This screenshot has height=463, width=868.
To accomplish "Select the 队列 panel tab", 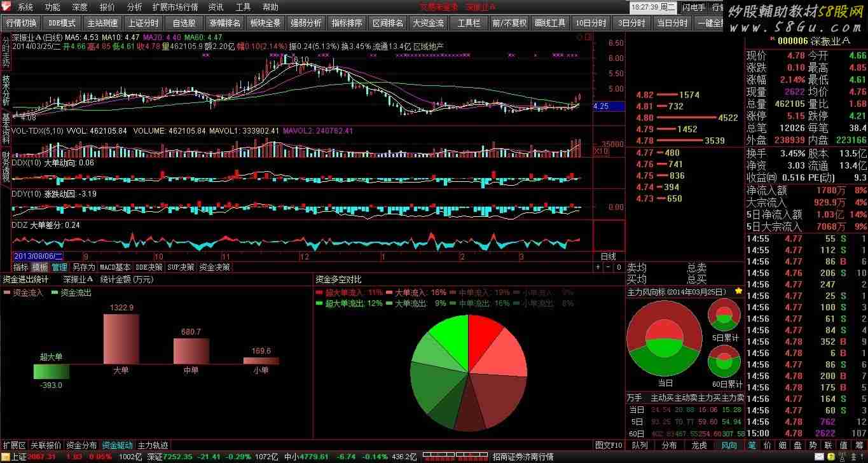I will coord(640,445).
